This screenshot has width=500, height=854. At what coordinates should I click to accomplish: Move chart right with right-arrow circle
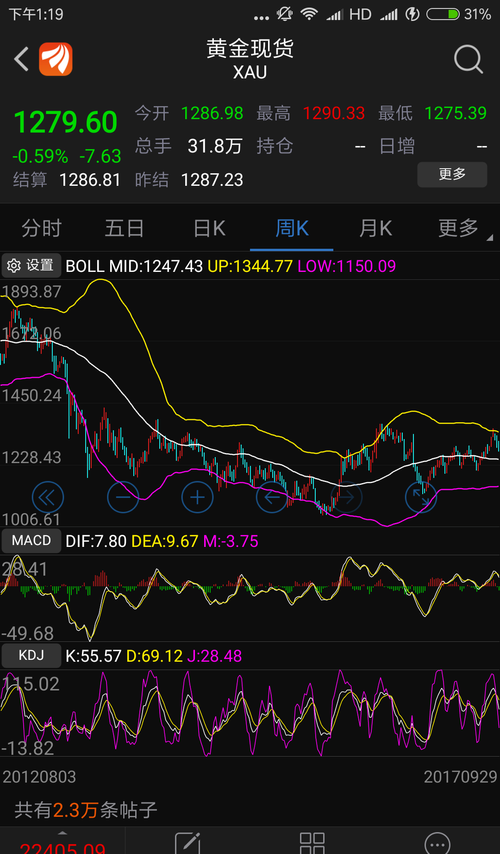(346, 497)
